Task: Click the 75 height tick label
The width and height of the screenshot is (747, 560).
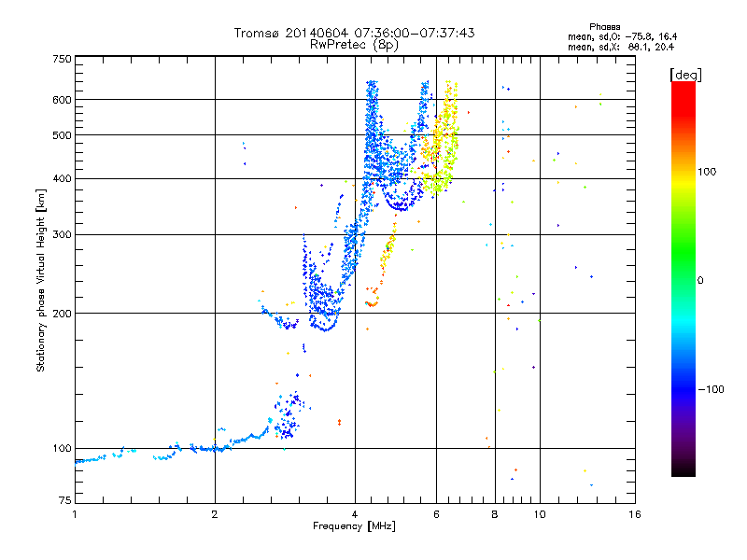Action: 65,500
